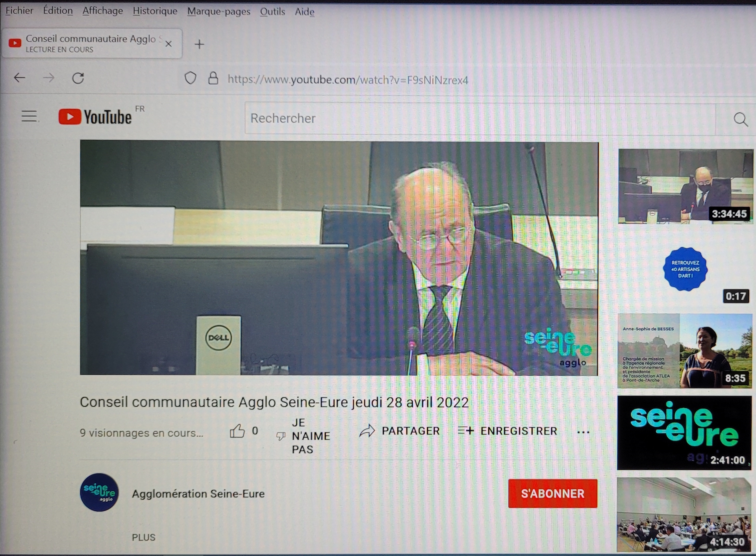Image resolution: width=756 pixels, height=556 pixels.
Task: Reload the page with refresh icon
Action: click(78, 78)
